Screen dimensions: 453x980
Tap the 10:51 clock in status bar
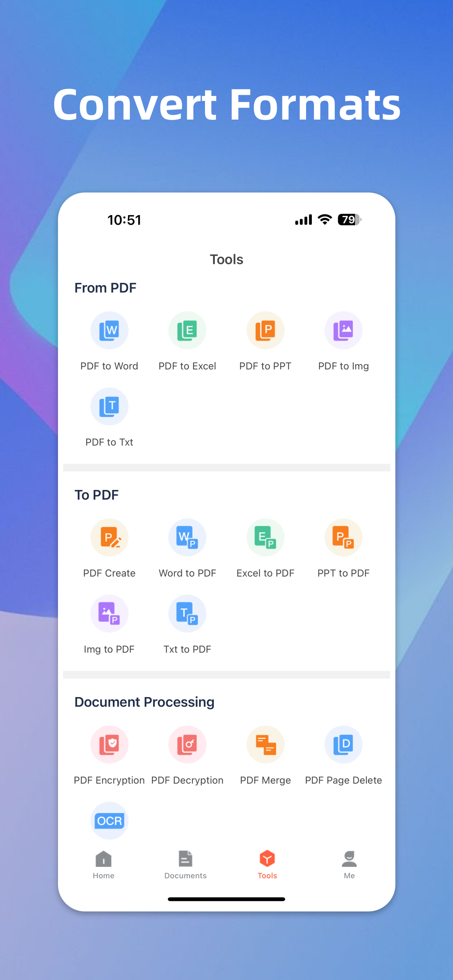124,220
